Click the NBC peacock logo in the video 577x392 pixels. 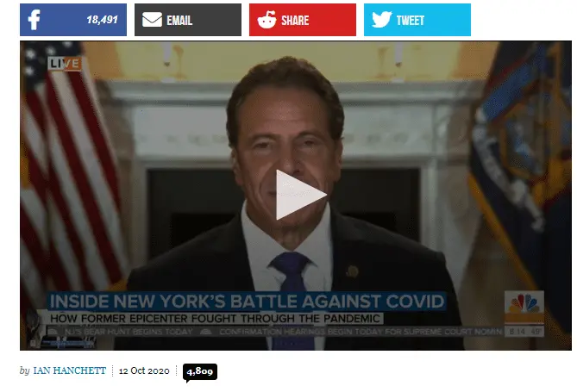point(524,307)
